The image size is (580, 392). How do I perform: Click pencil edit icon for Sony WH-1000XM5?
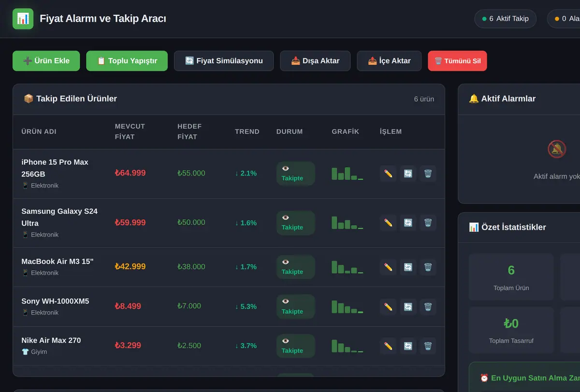[388, 306]
